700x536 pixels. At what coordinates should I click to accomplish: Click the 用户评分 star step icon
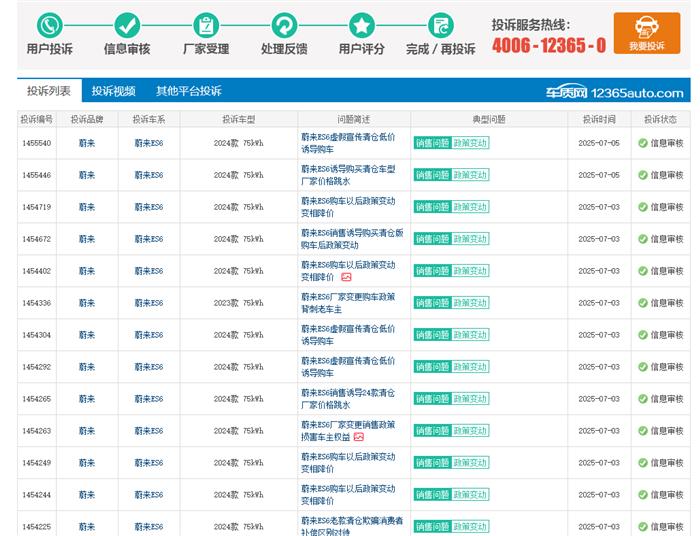362,25
